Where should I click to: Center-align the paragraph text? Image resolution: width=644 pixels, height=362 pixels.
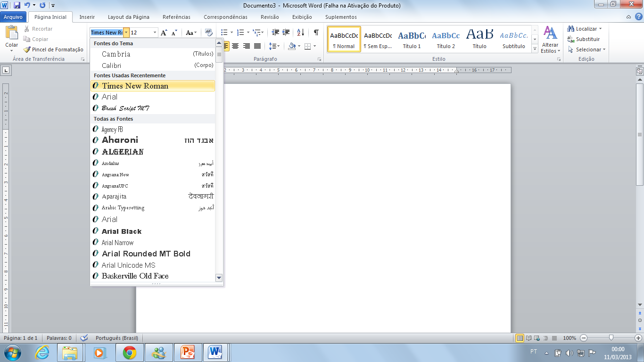pyautogui.click(x=235, y=46)
